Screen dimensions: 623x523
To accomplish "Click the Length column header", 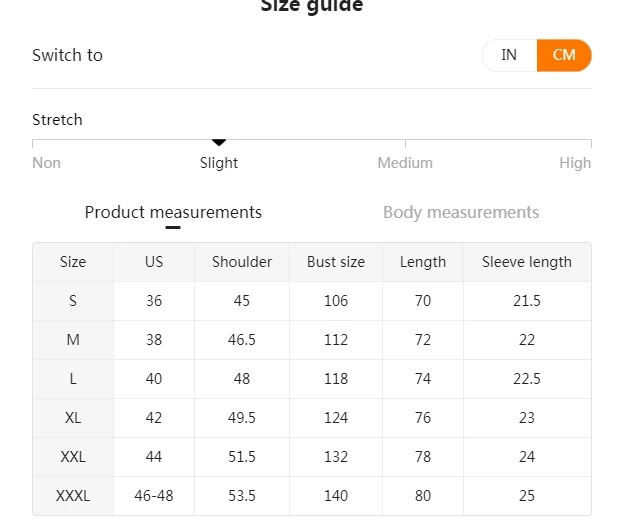I will point(423,262).
